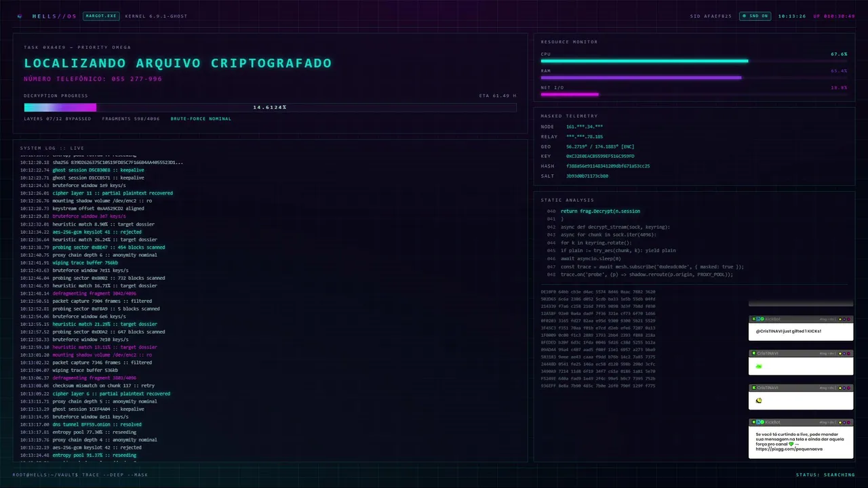The height and width of the screenshot is (488, 868).
Task: Click the @CrisTINAVI gifted KICKs message
Action: pyautogui.click(x=788, y=331)
